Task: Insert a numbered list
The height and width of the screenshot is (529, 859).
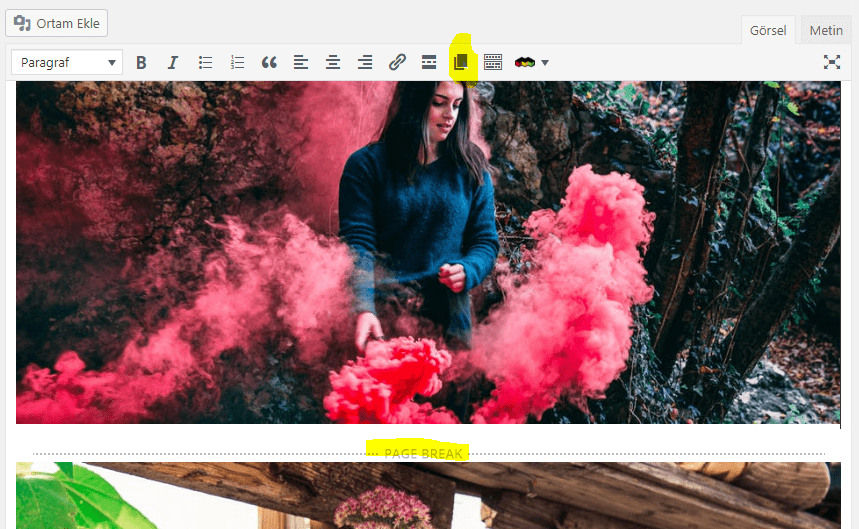Action: click(x=237, y=62)
